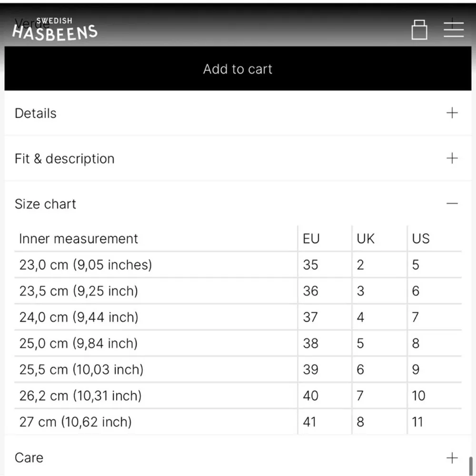Expand the Details section plus icon

pyautogui.click(x=452, y=113)
